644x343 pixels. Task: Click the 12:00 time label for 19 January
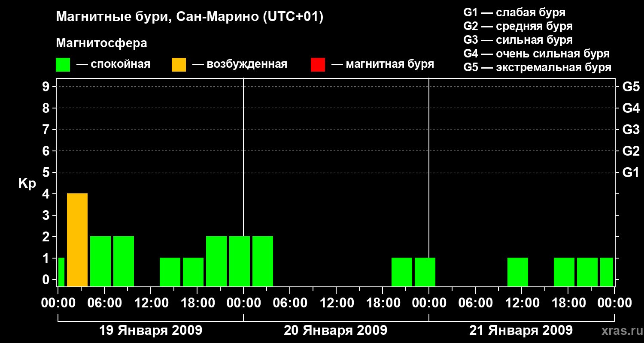(151, 303)
